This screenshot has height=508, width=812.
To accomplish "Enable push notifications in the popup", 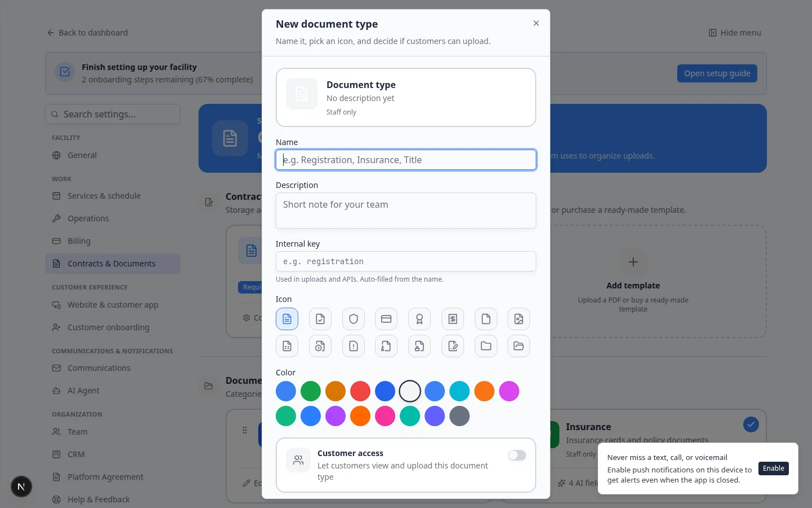I will (x=774, y=468).
